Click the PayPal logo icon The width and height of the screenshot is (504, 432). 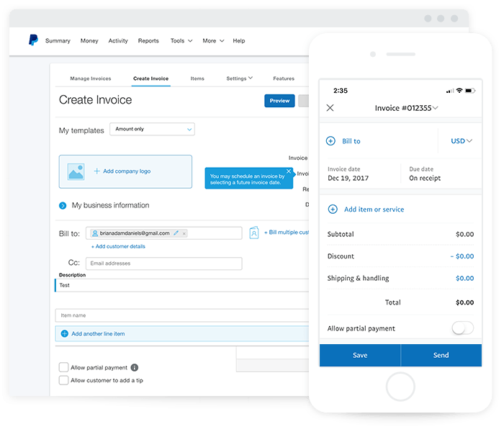pos(33,40)
